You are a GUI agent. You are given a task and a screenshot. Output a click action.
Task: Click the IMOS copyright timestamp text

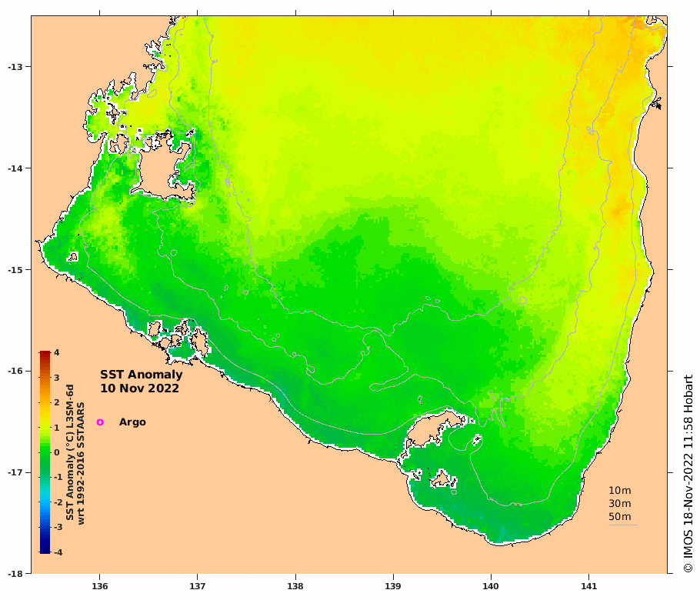point(688,474)
